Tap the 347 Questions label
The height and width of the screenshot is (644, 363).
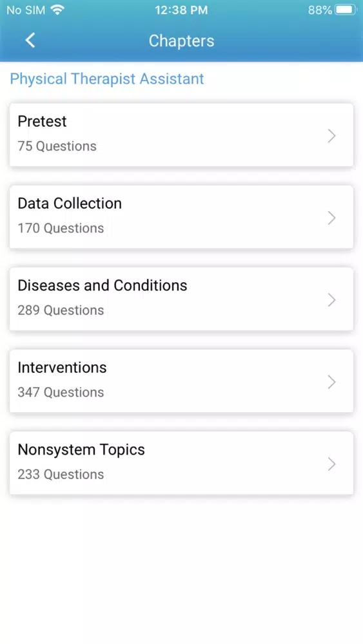[x=61, y=392]
